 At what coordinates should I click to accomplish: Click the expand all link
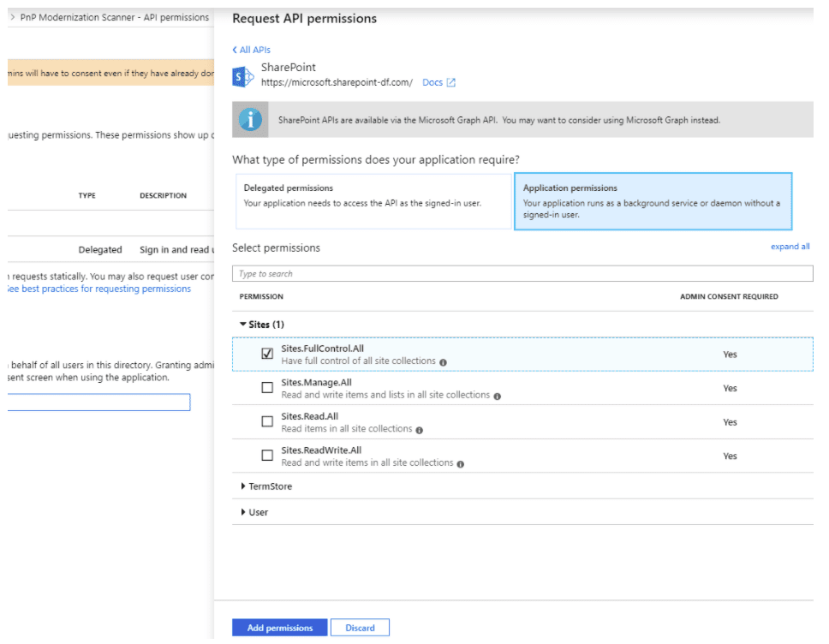790,247
